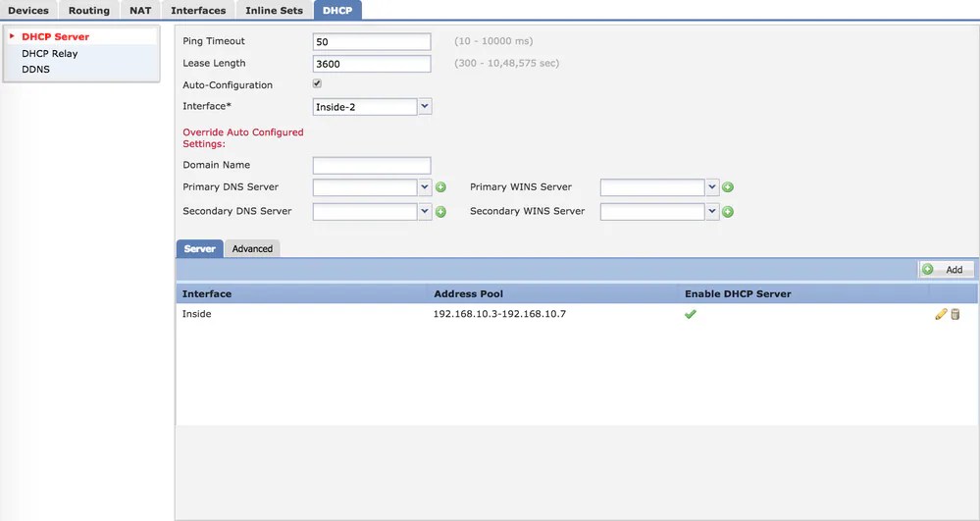This screenshot has height=521, width=980.
Task: Go to the Inline Sets tab
Action: [274, 10]
